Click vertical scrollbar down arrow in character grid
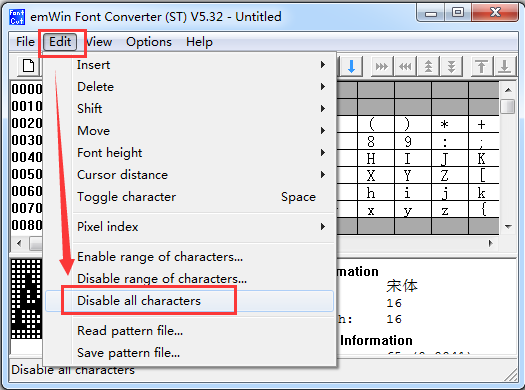525x390 pixels. [x=508, y=227]
